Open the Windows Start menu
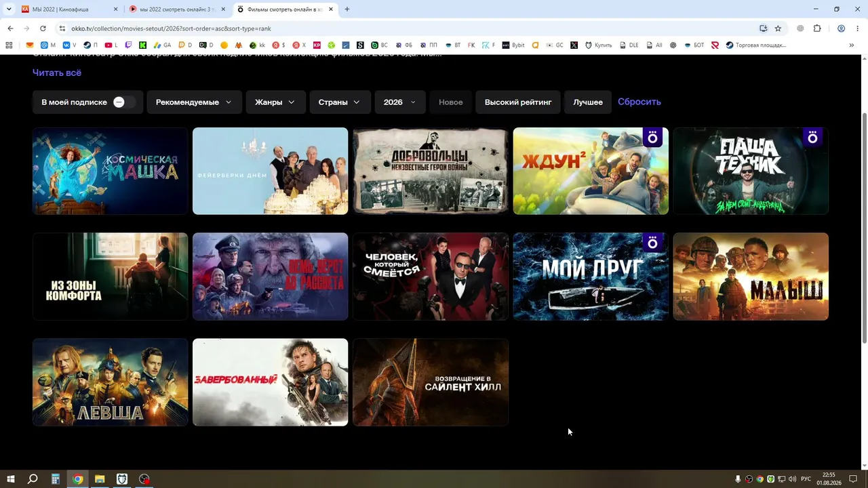Viewport: 868px width, 488px height. pos(11,479)
